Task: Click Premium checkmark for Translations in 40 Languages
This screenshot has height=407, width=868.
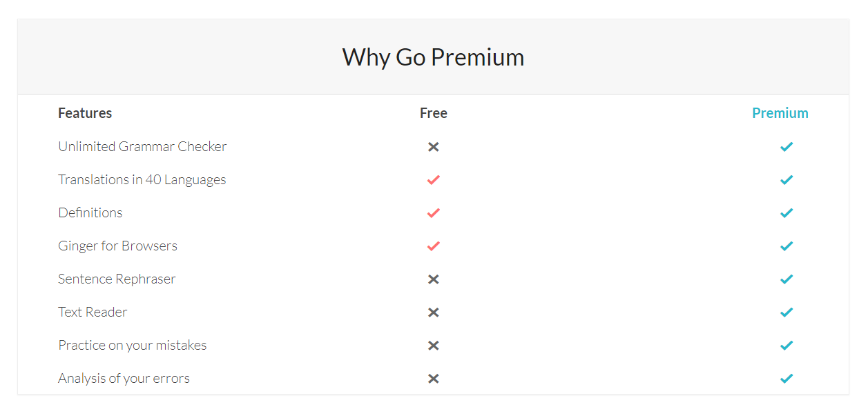Action: point(787,180)
